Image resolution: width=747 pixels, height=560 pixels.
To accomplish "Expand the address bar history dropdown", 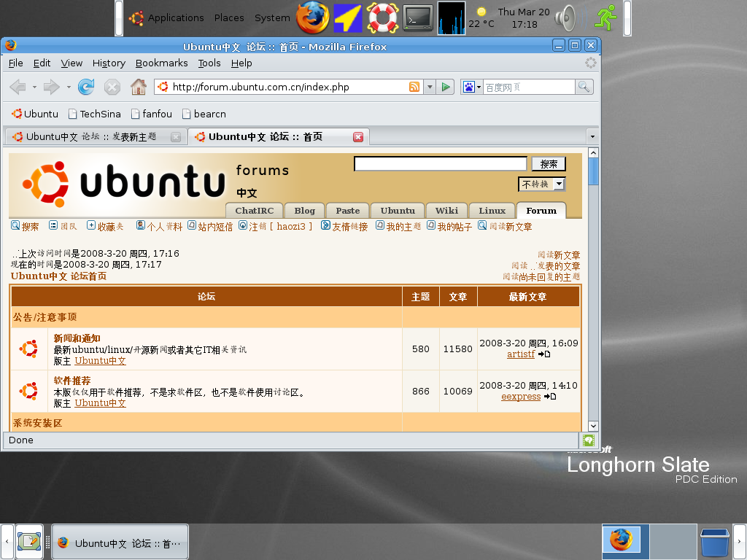I will [430, 87].
